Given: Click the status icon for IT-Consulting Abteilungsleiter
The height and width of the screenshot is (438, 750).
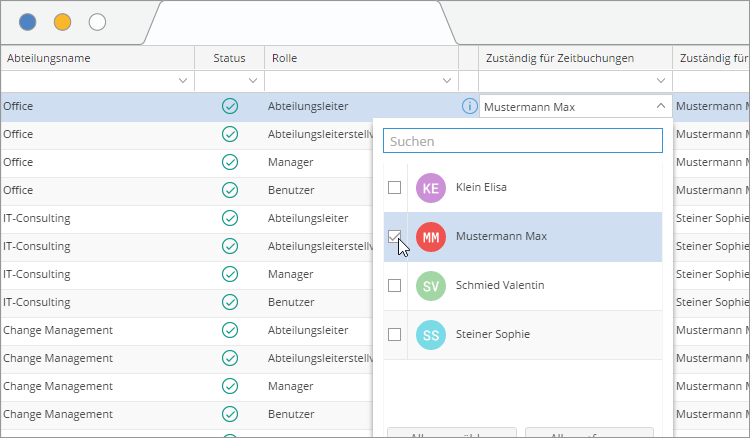Looking at the screenshot, I should (x=229, y=218).
